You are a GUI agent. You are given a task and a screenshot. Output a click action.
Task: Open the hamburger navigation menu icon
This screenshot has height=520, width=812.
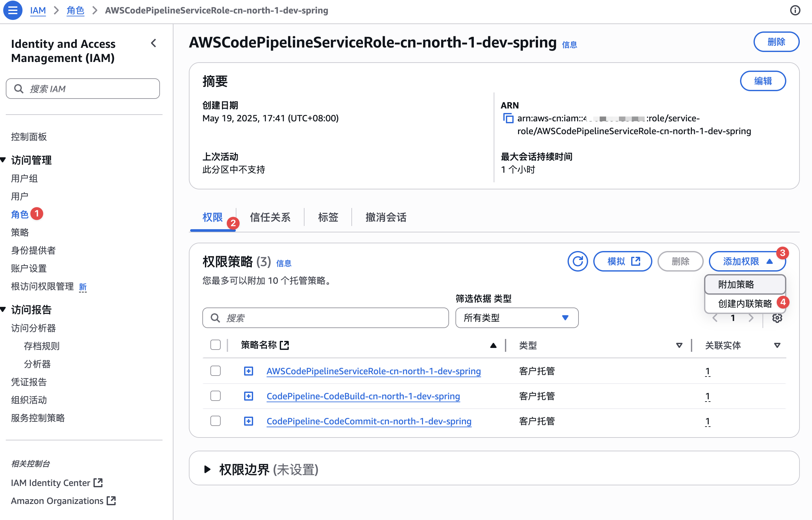[x=13, y=10]
